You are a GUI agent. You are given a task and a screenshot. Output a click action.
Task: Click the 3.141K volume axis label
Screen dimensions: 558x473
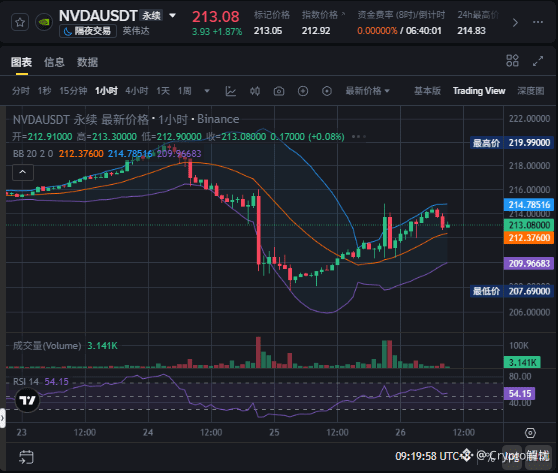[522, 362]
